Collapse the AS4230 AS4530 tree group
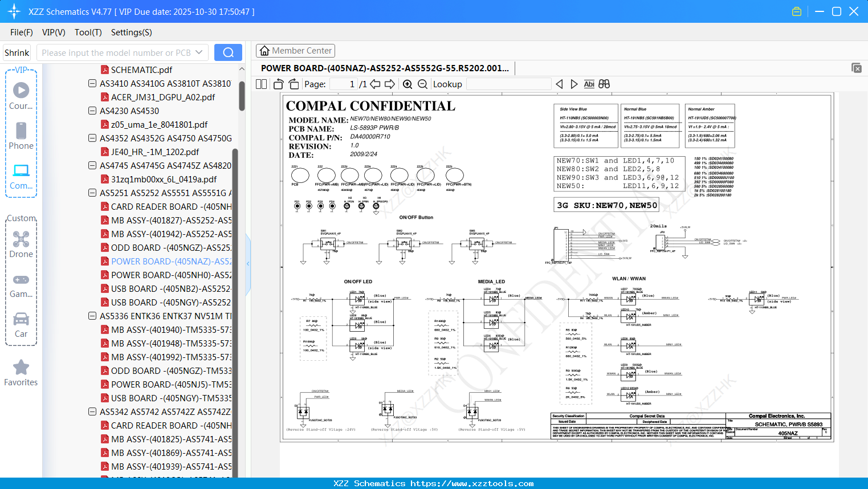Screen dimensions: 868x489 point(92,111)
